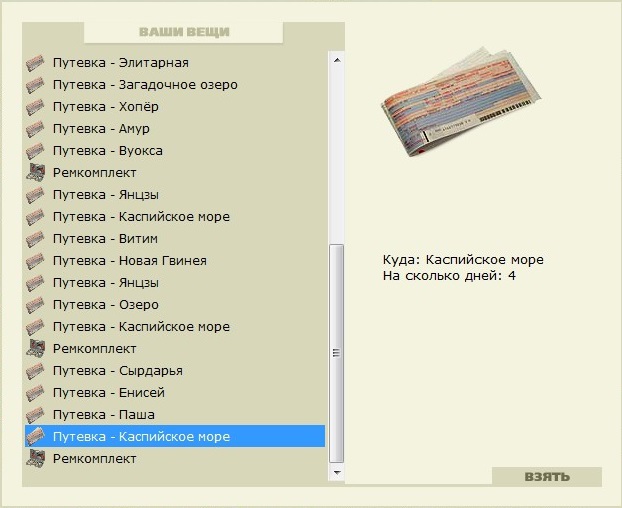The width and height of the screenshot is (622, 508).
Task: Click the ticket icon beside Путевка - Сырдарья
Action: click(x=35, y=371)
